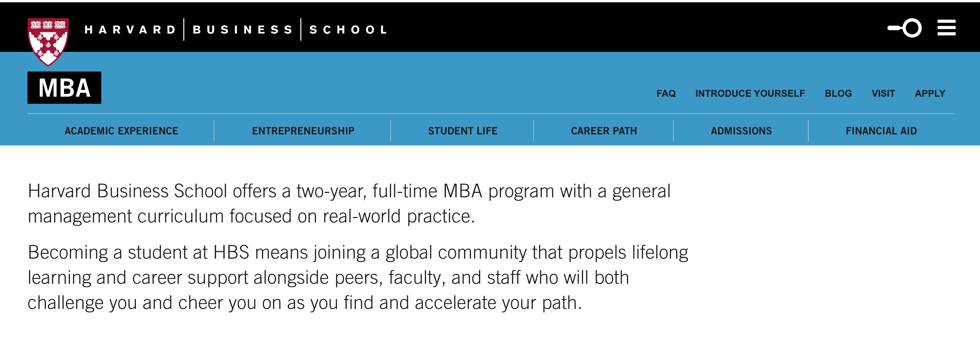The height and width of the screenshot is (338, 980).
Task: Select the Financial Aid menu item
Action: point(881,131)
